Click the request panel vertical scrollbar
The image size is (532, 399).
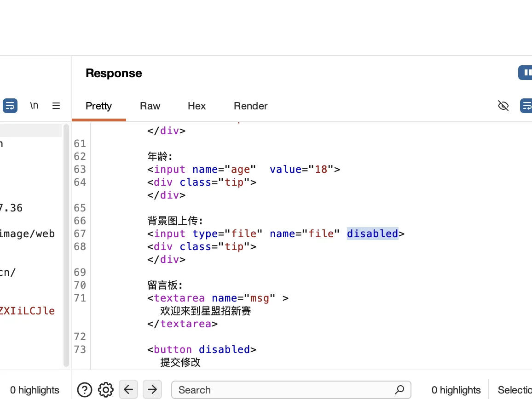pyautogui.click(x=66, y=244)
